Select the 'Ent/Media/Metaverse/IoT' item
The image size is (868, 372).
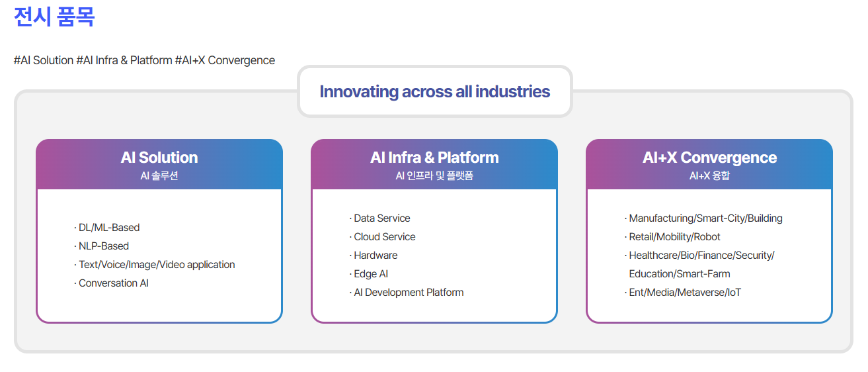tap(683, 293)
